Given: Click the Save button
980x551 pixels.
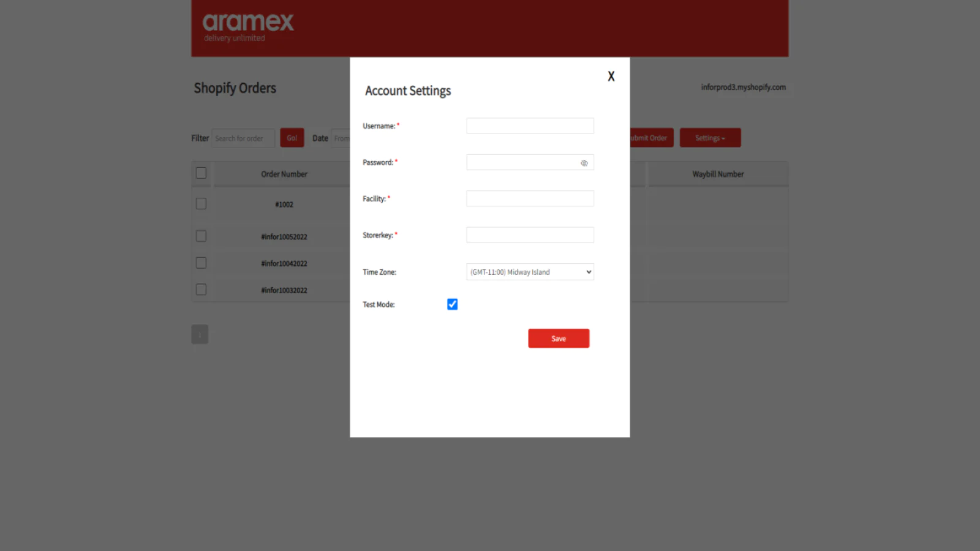Looking at the screenshot, I should (x=558, y=338).
